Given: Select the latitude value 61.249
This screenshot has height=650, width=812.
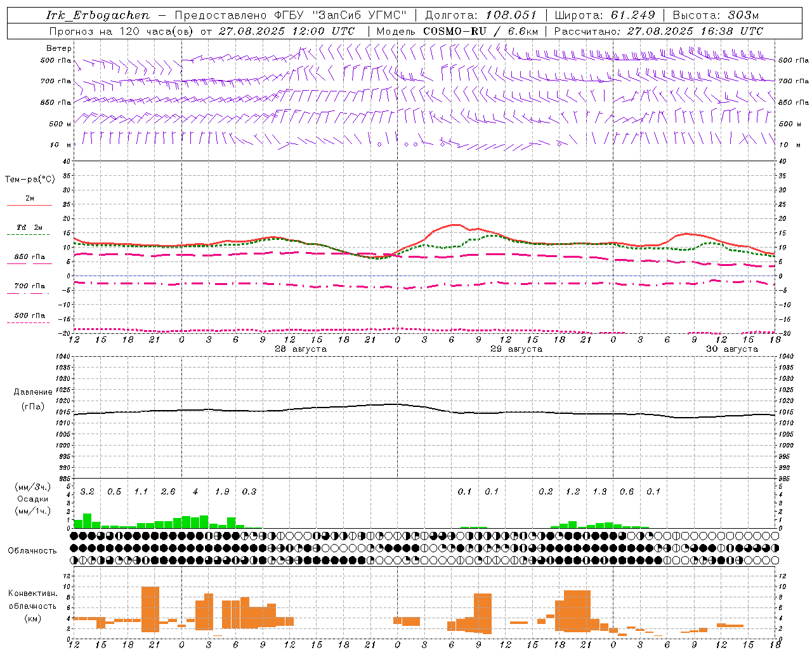Looking at the screenshot, I should [632, 15].
